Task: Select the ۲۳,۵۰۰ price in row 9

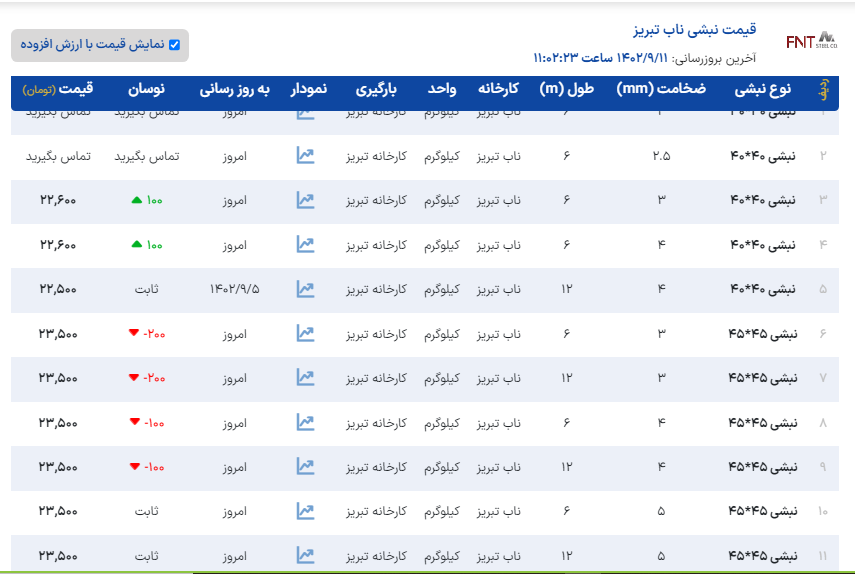Action: coord(58,467)
